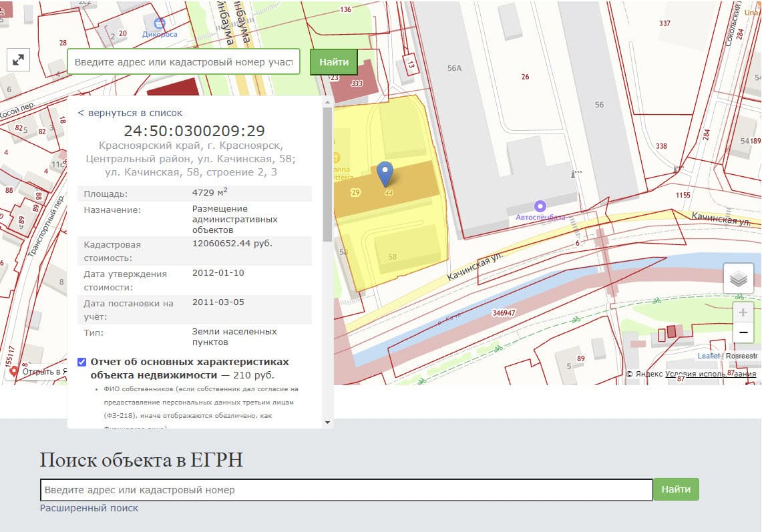Click the info panel scrollbar thumb
Image resolution: width=762 pixels, height=532 pixels.
327,174
